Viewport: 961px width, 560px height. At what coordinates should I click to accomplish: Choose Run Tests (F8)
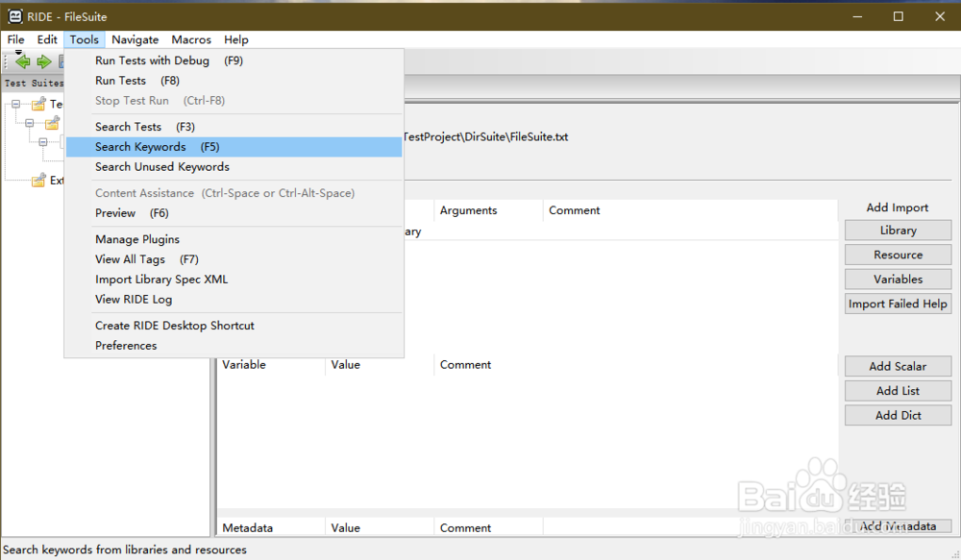[234, 81]
